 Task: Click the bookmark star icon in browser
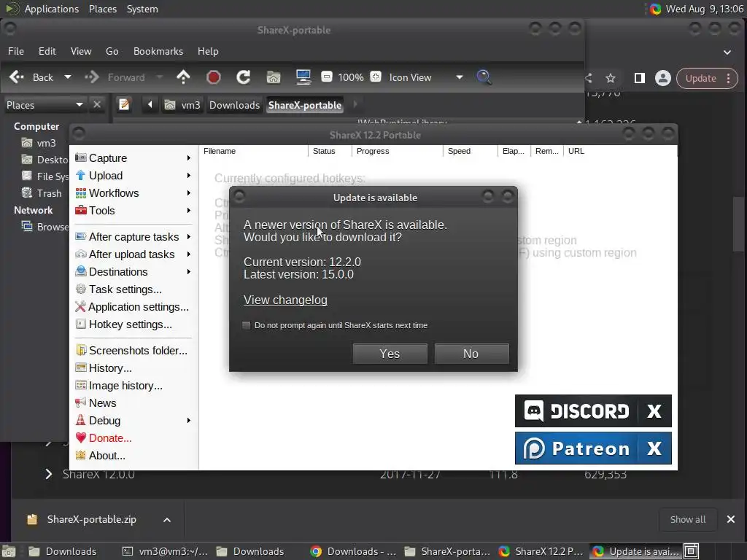(611, 78)
